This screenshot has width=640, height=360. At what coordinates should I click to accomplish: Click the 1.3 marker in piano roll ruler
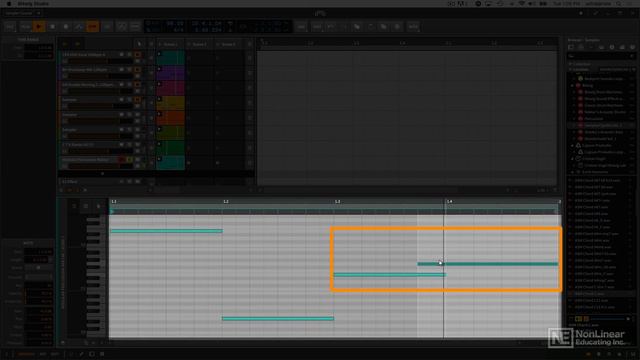click(338, 202)
